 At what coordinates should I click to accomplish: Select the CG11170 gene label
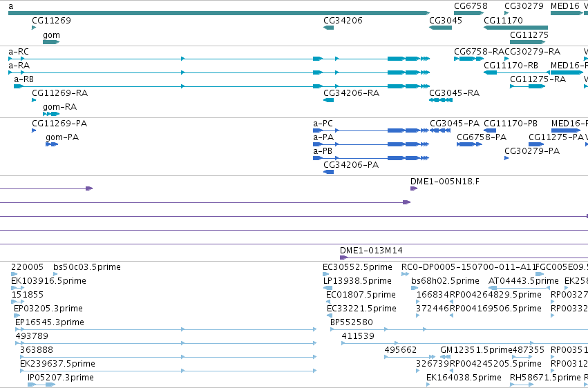(503, 21)
